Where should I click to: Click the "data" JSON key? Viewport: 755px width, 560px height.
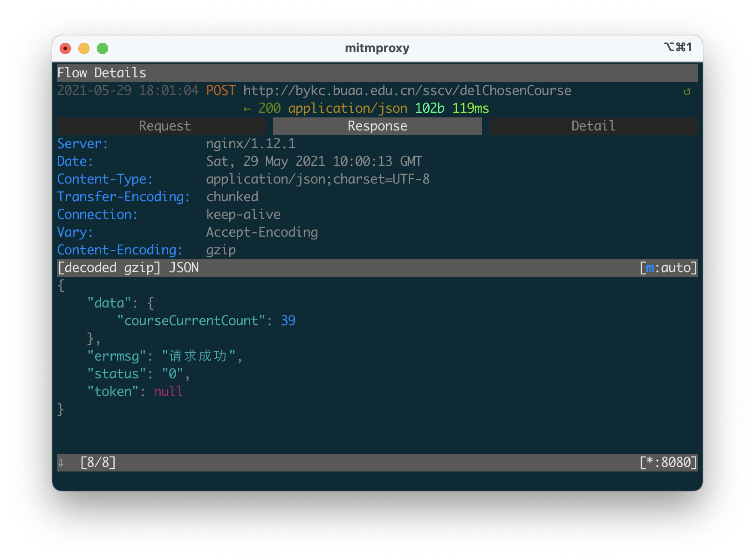tap(109, 303)
